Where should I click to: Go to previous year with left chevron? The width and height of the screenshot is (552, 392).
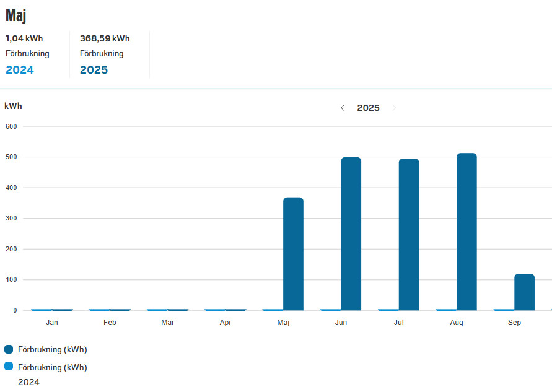point(343,108)
